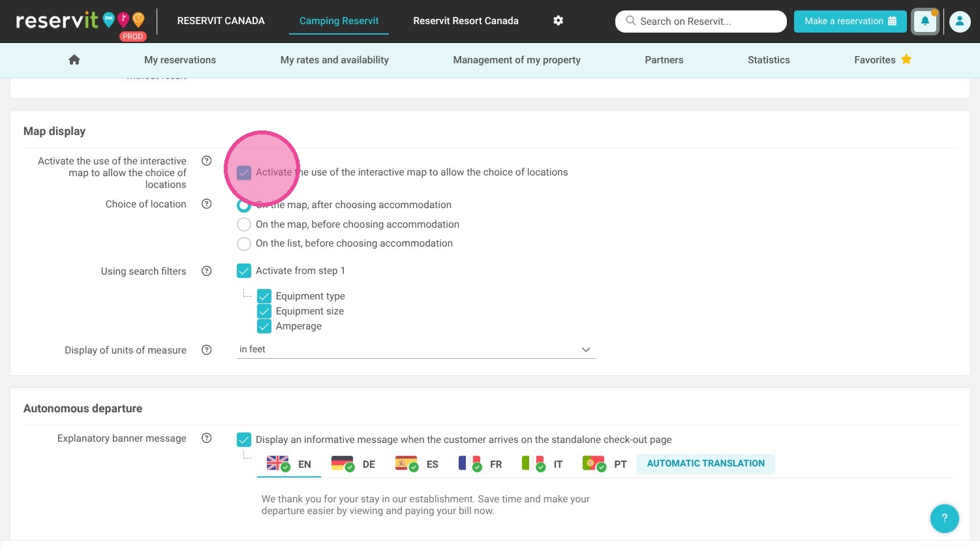
Task: Select the FR language tab
Action: (480, 464)
